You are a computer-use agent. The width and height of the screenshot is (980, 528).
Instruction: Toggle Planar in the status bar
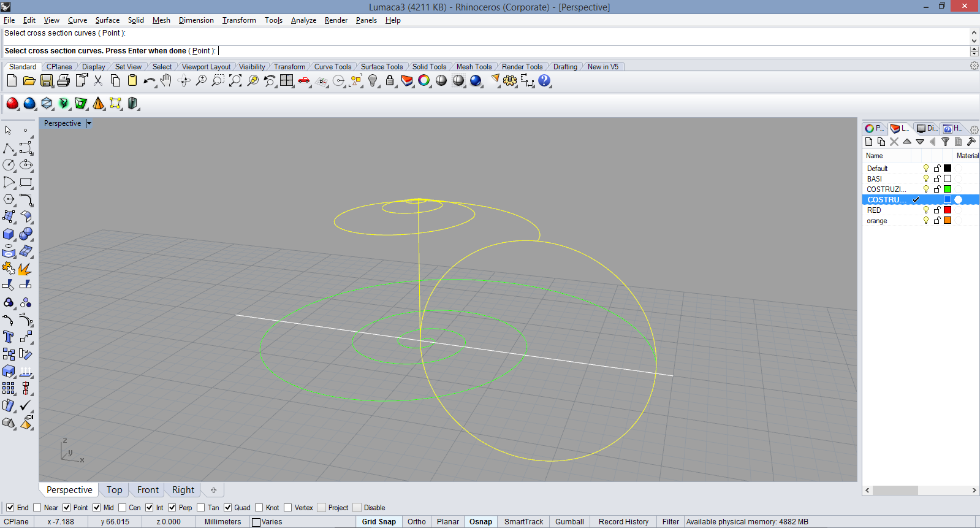pyautogui.click(x=448, y=522)
